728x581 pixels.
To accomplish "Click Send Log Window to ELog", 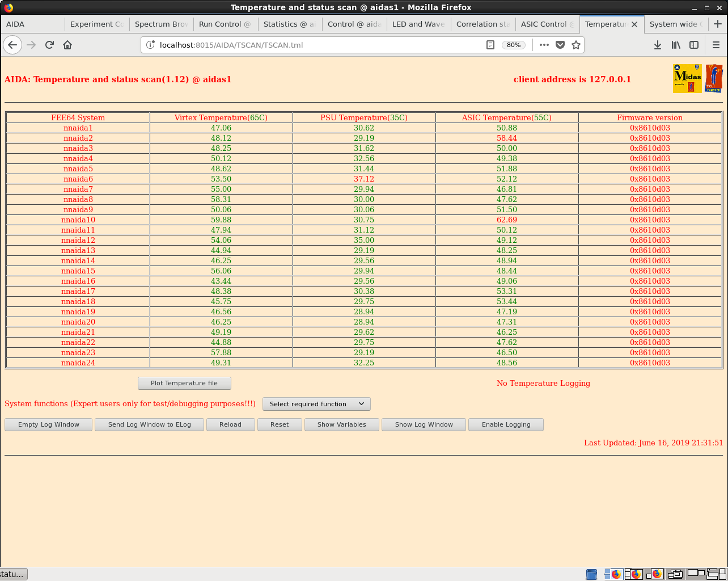I will point(150,424).
